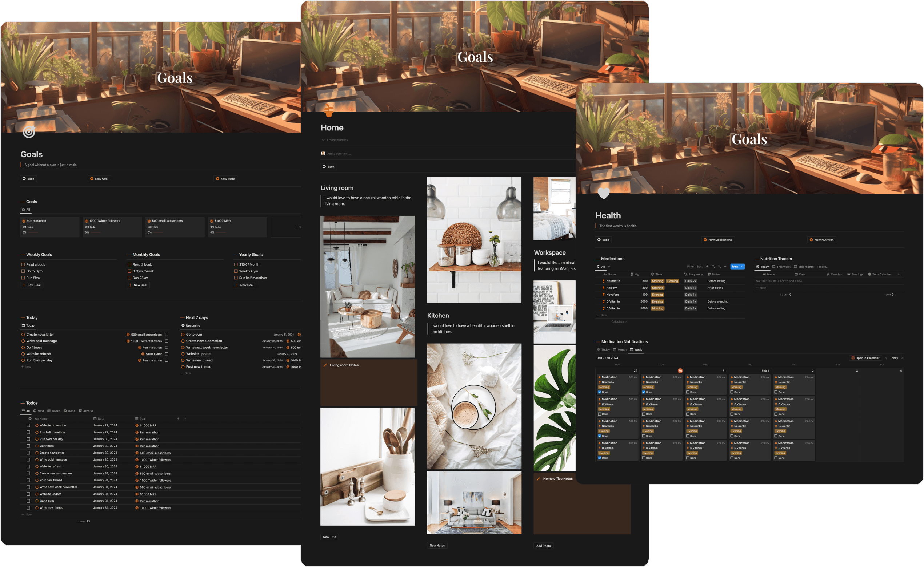
Task: Click the more options ellipsis in Medications toolbar
Action: [726, 266]
